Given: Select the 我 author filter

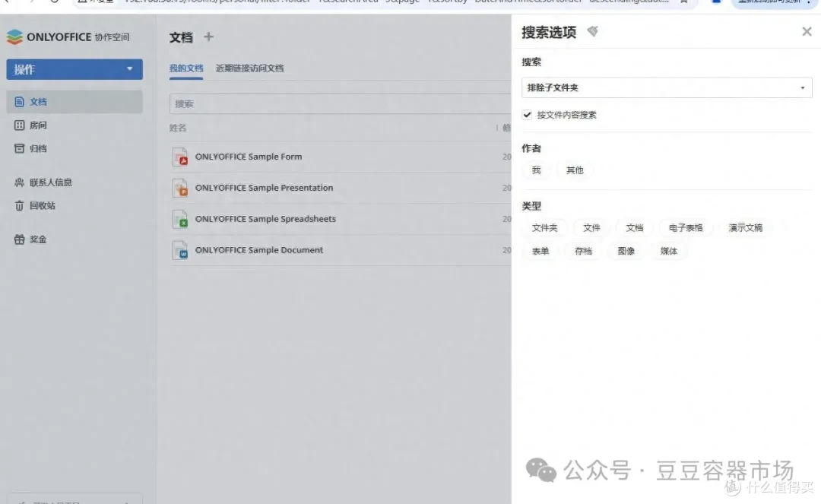Looking at the screenshot, I should click(x=536, y=170).
